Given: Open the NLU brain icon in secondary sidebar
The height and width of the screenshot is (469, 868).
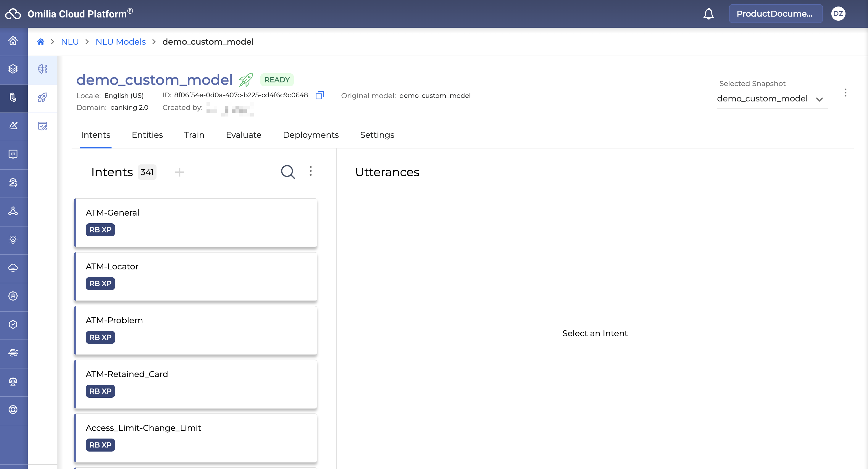Looking at the screenshot, I should tap(43, 69).
